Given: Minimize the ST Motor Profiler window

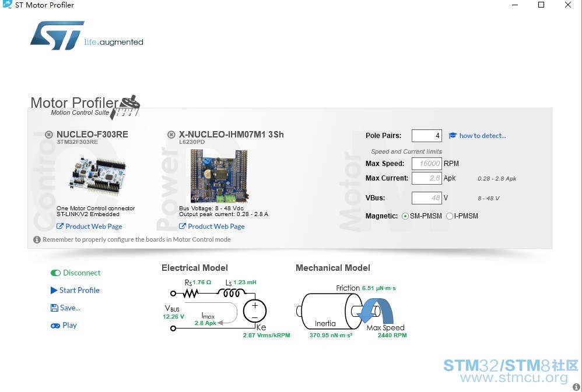Looking at the screenshot, I should (515, 5).
